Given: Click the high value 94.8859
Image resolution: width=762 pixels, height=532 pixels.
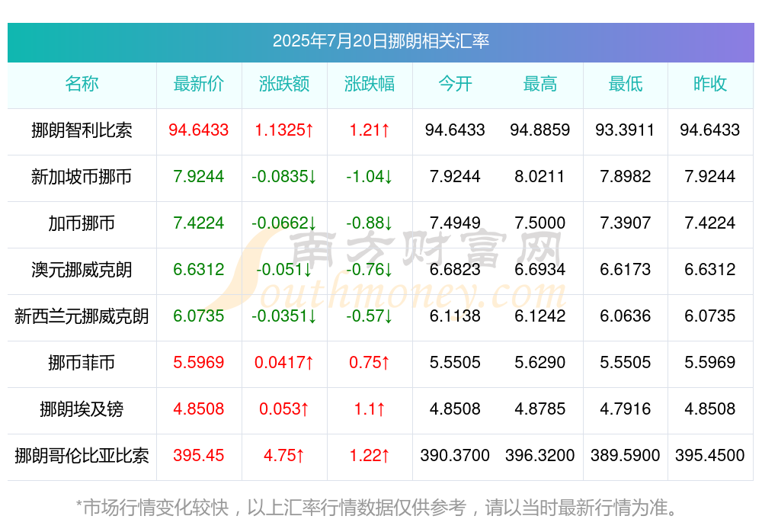Looking at the screenshot, I should 540,130.
